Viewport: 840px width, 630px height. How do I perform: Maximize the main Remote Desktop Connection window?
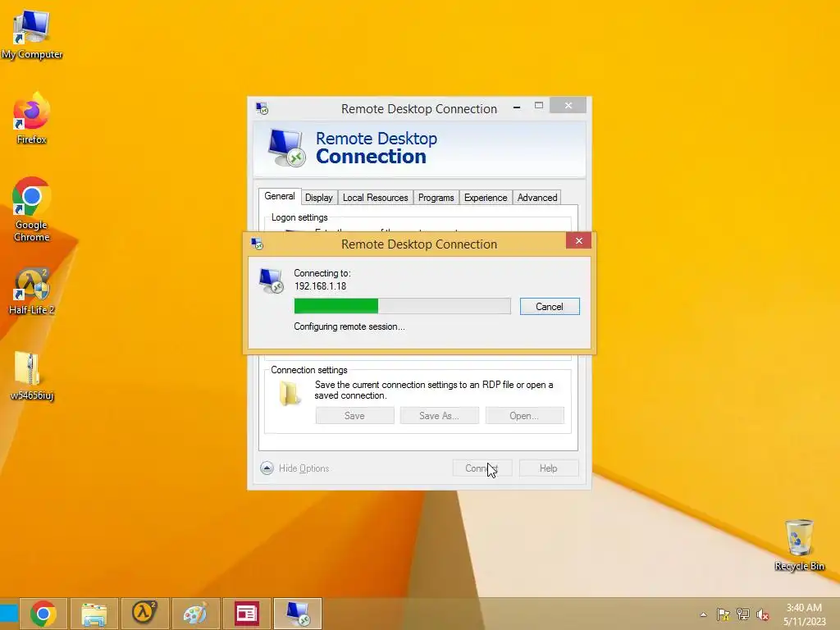point(539,106)
